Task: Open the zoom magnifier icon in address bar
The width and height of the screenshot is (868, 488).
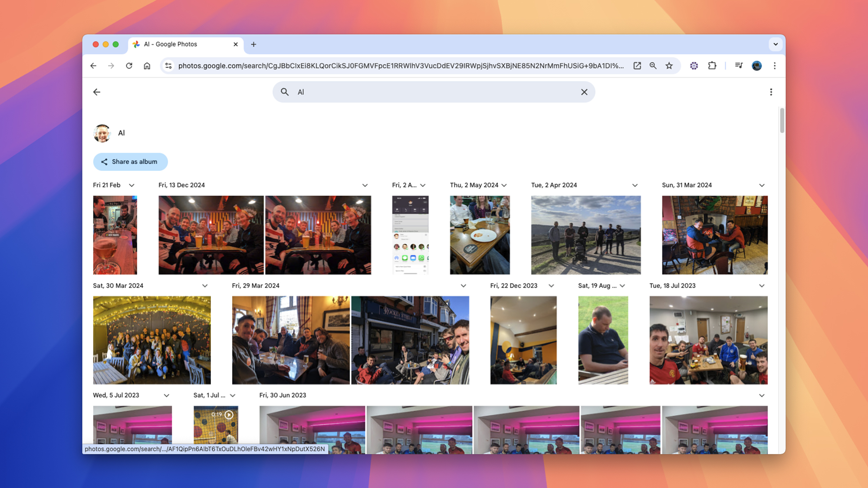Action: [x=653, y=66]
